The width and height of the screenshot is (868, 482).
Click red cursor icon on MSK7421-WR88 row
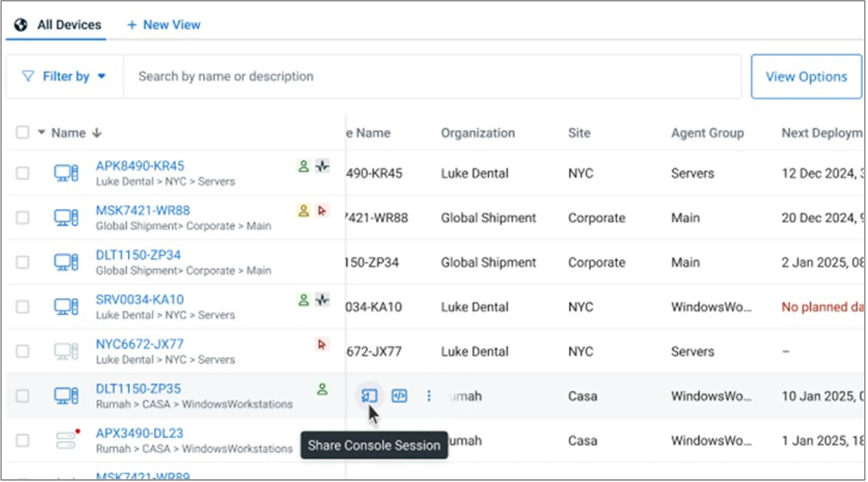(x=322, y=211)
